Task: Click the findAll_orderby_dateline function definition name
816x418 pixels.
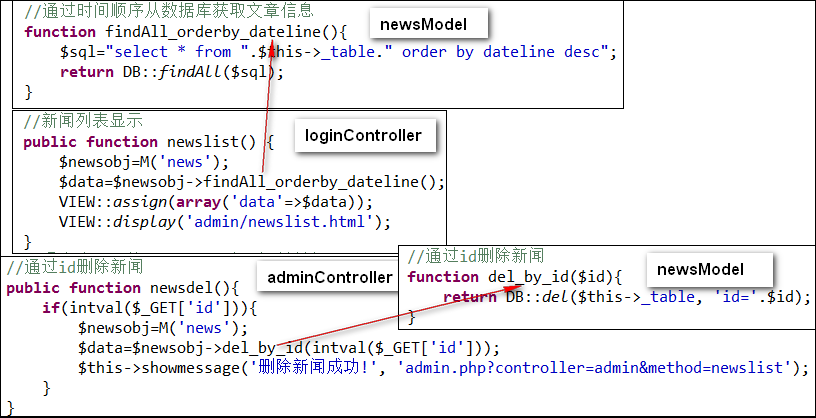Action: coord(214,32)
